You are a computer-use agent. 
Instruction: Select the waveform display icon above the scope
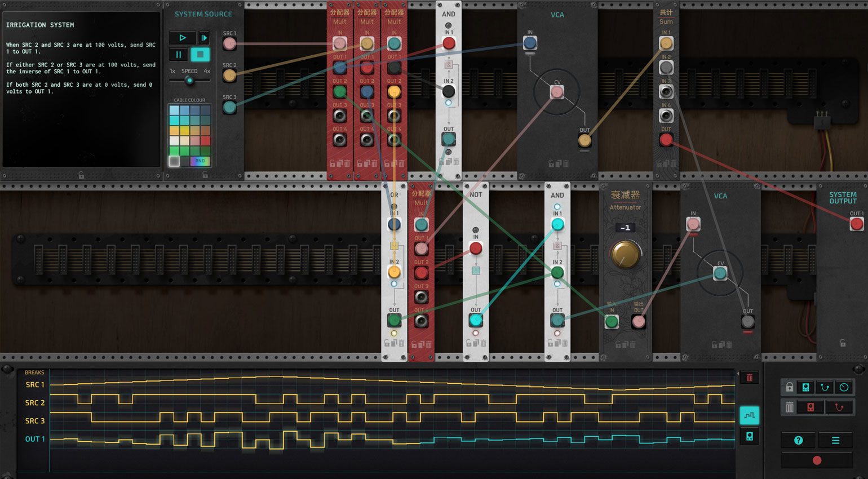(750, 415)
